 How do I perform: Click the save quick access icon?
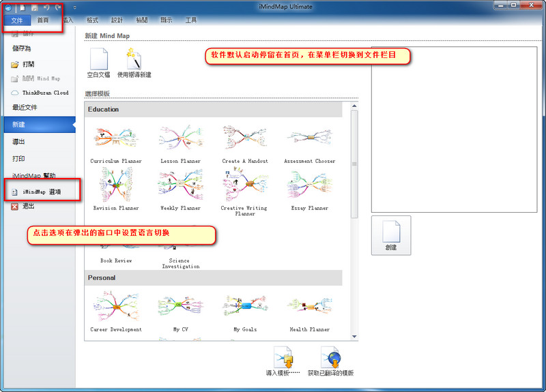coord(35,7)
